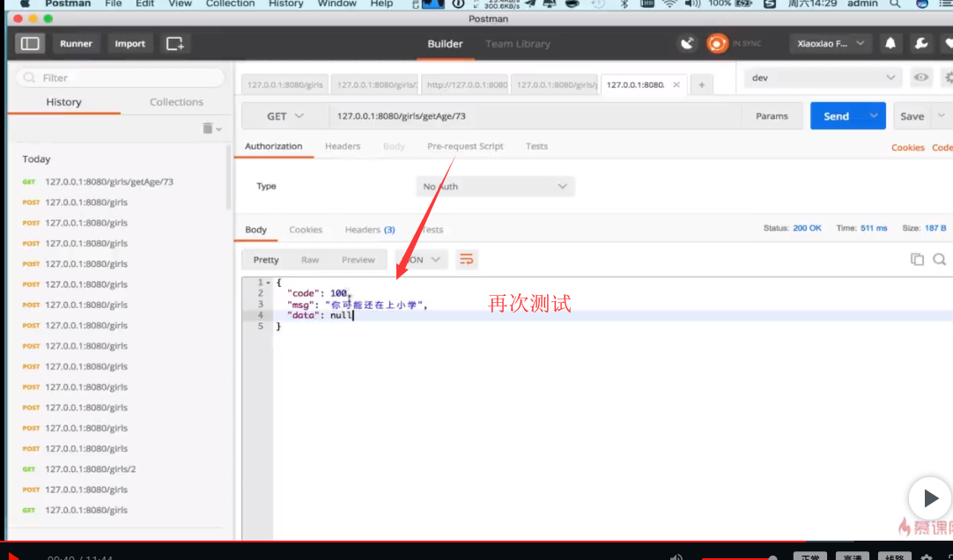Select Pretty response view

[266, 260]
